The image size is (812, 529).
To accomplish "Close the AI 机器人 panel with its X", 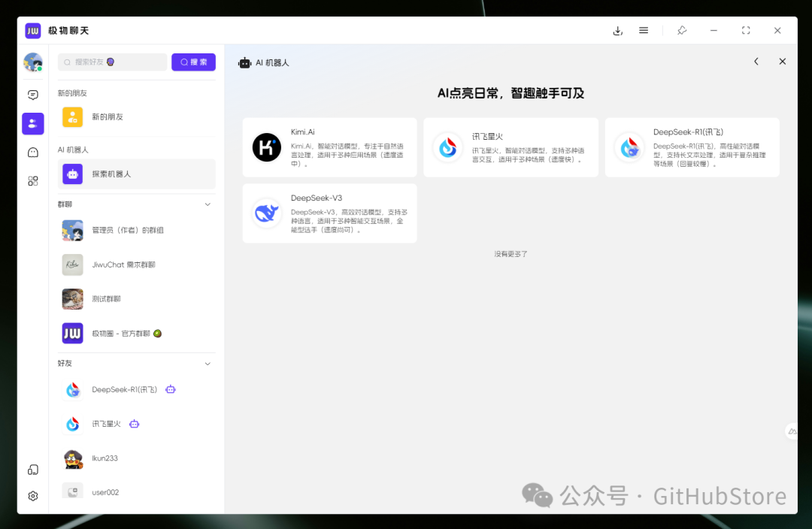I will [x=783, y=62].
